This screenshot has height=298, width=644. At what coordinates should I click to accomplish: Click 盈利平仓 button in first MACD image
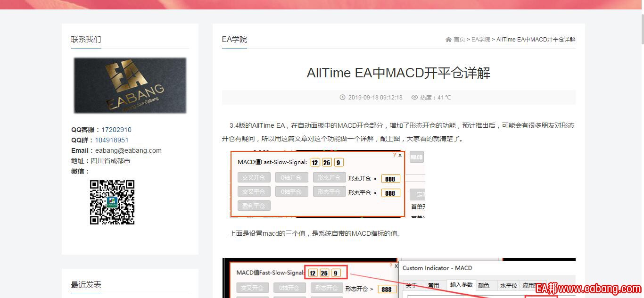[254, 206]
